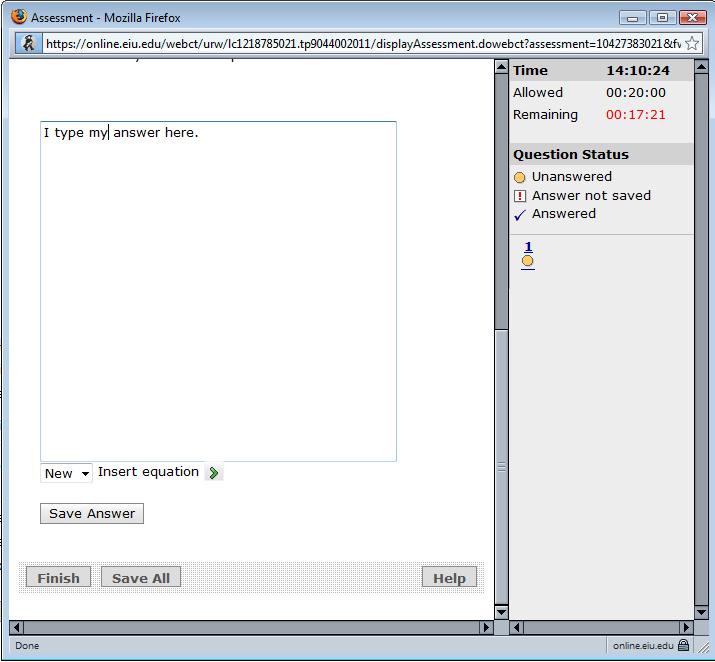Click the red 'Answer not saved' legend icon
Viewport: 715px width, 662px height.
(x=520, y=196)
